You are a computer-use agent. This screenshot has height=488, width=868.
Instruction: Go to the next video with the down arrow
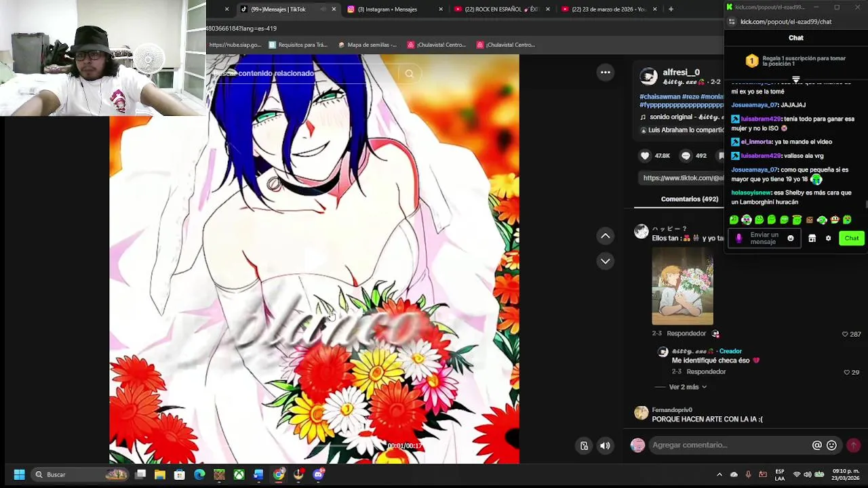tap(605, 261)
